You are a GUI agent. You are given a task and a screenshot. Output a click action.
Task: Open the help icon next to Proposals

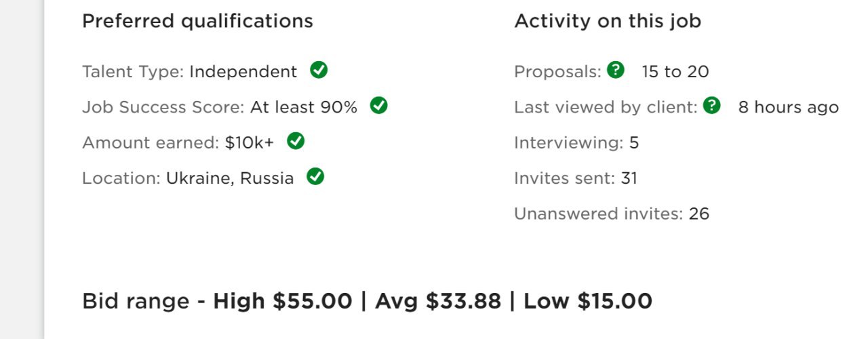tap(616, 70)
